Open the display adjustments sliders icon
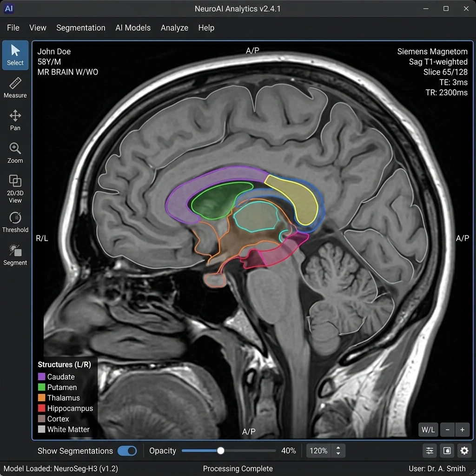Viewport: 476px width, 476px height. [430, 451]
